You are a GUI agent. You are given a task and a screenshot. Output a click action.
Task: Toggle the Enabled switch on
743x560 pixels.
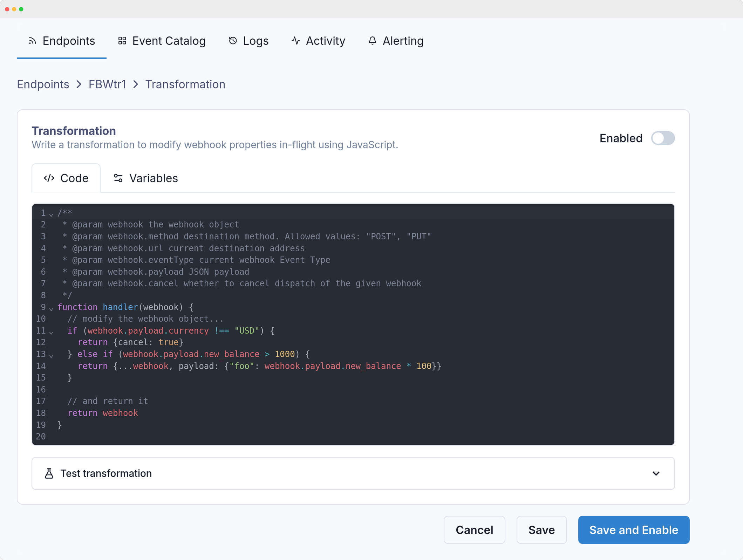click(663, 138)
